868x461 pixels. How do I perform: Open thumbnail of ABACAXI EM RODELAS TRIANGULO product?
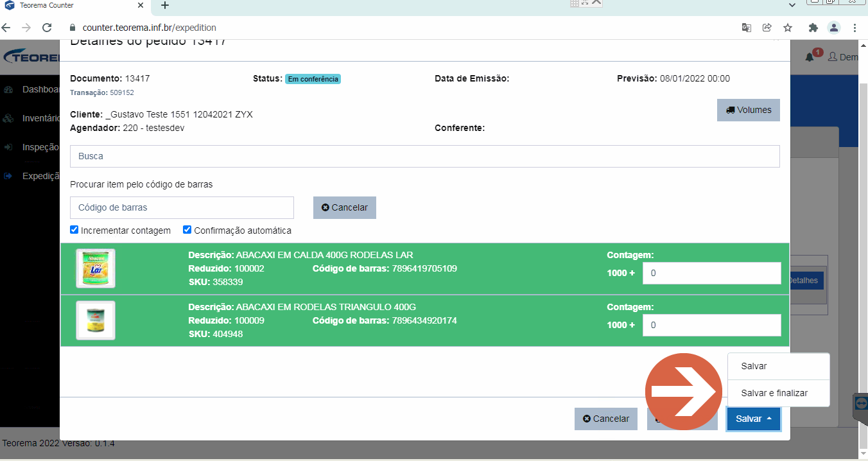(x=96, y=320)
